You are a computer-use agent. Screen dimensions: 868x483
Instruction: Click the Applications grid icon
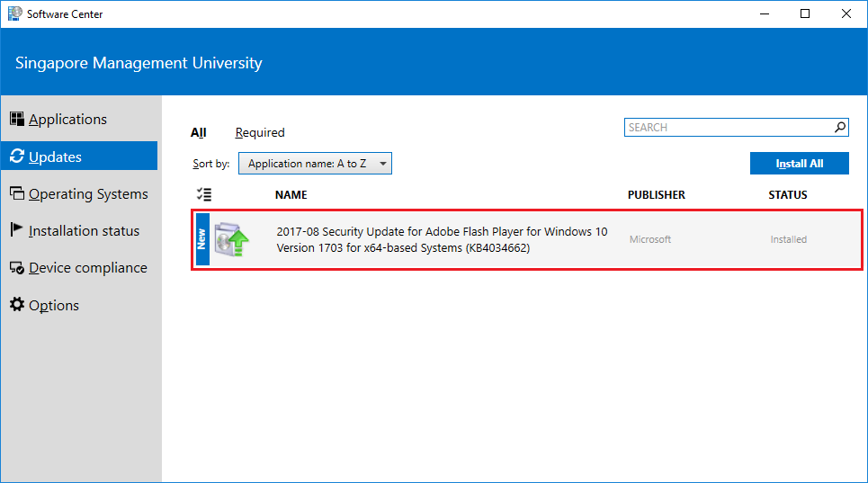click(16, 119)
